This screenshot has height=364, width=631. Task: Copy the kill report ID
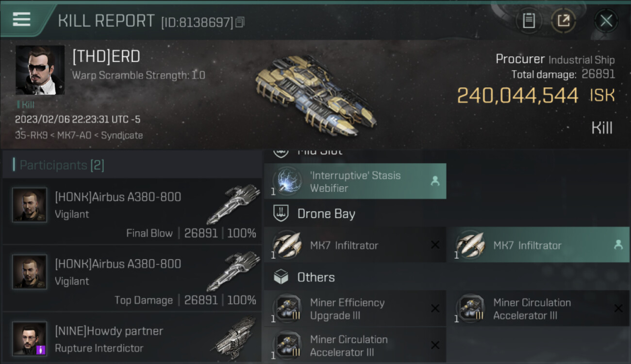240,22
